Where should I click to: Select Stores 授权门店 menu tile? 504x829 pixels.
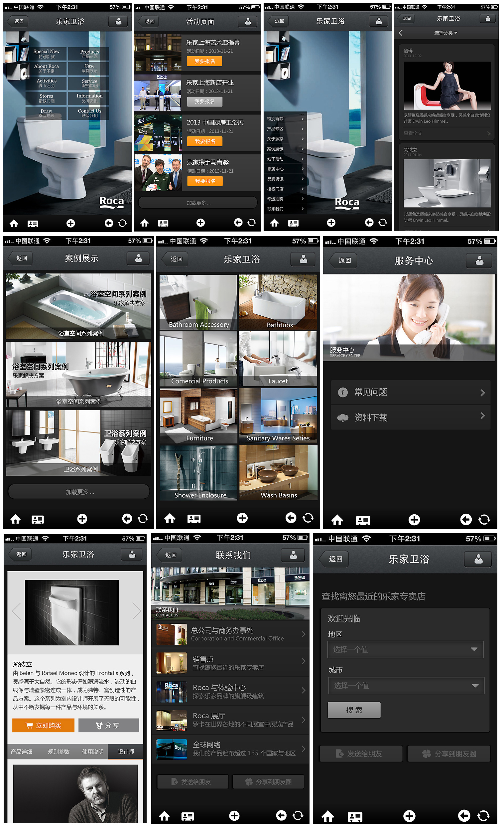pyautogui.click(x=47, y=98)
